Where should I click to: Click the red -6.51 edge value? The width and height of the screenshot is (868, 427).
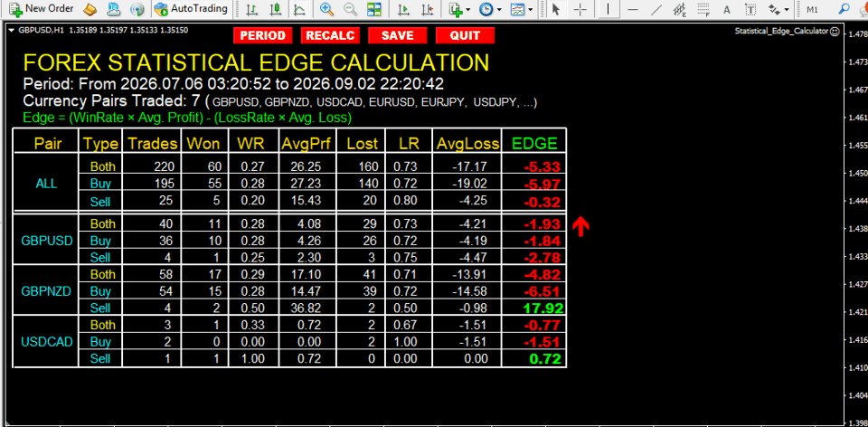click(x=543, y=291)
